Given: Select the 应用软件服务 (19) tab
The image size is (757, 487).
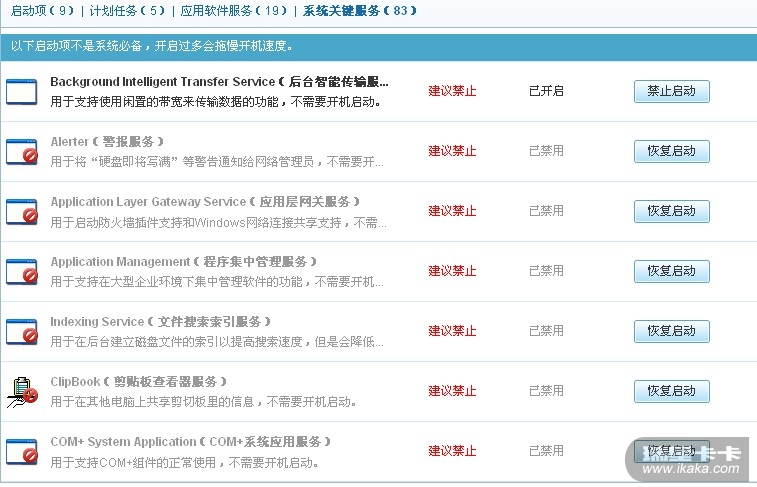Looking at the screenshot, I should (234, 11).
